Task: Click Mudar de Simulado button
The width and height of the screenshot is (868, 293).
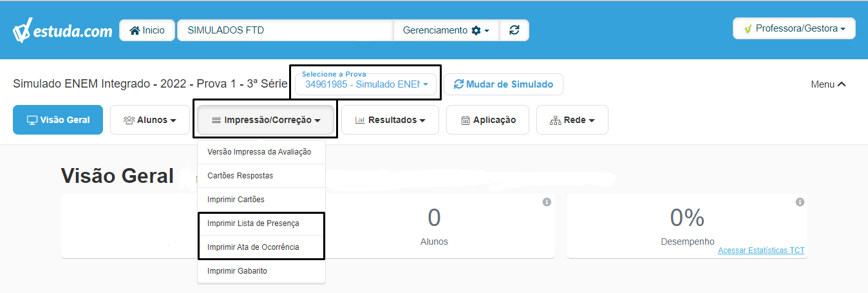Action: [x=504, y=84]
